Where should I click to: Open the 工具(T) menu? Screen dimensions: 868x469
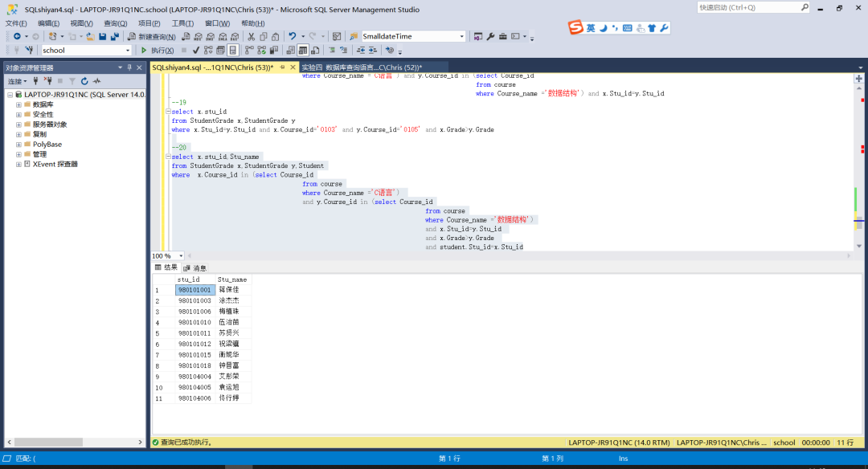click(x=182, y=23)
